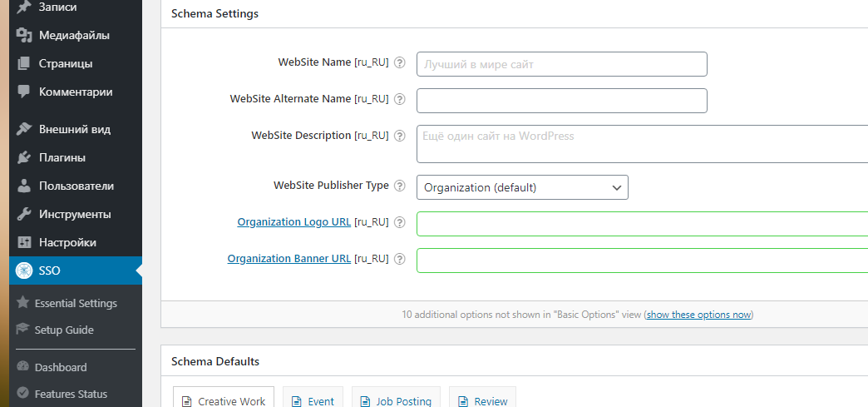Click the Инструменты wrench icon
Screen dimensions: 868x407
(24, 214)
